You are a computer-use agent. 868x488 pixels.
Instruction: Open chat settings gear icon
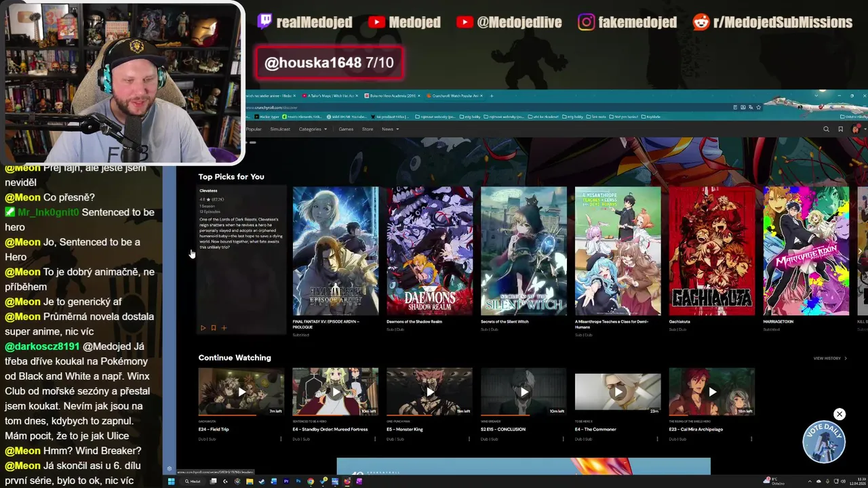[x=170, y=468]
